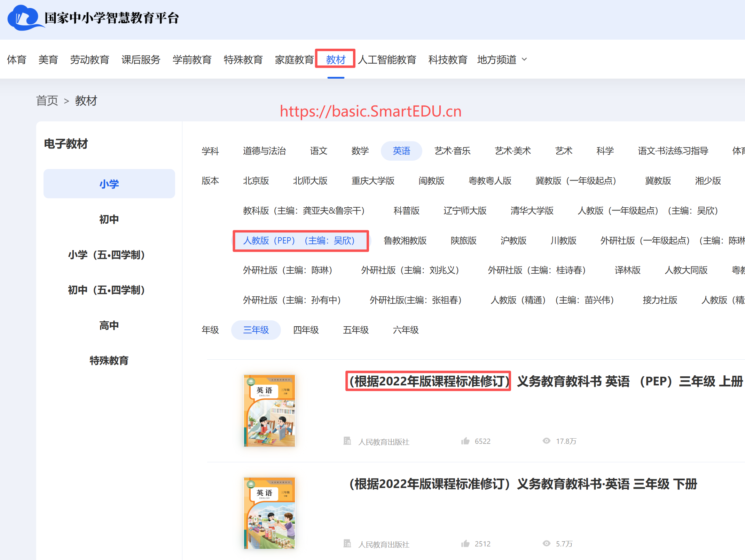
Task: Choose the 北京版 edition
Action: (256, 181)
